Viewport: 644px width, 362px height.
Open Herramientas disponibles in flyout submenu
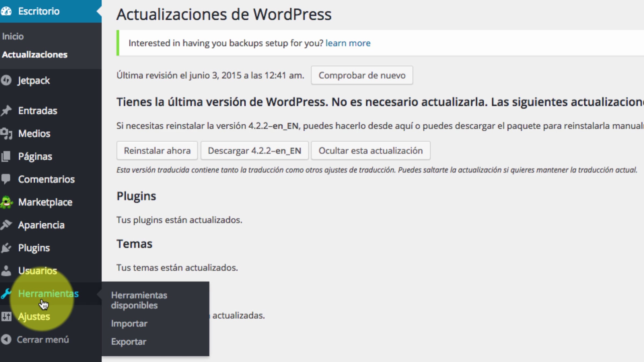click(x=139, y=300)
